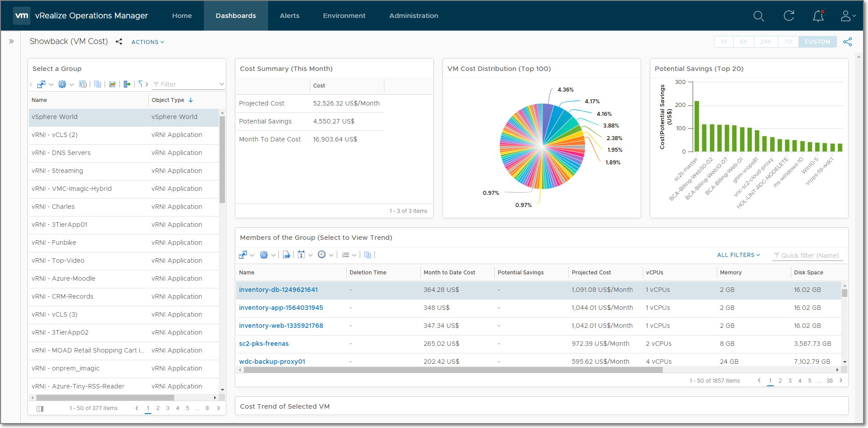Click blue curved line toolbar icon
This screenshot has width=868, height=428.
click(140, 84)
